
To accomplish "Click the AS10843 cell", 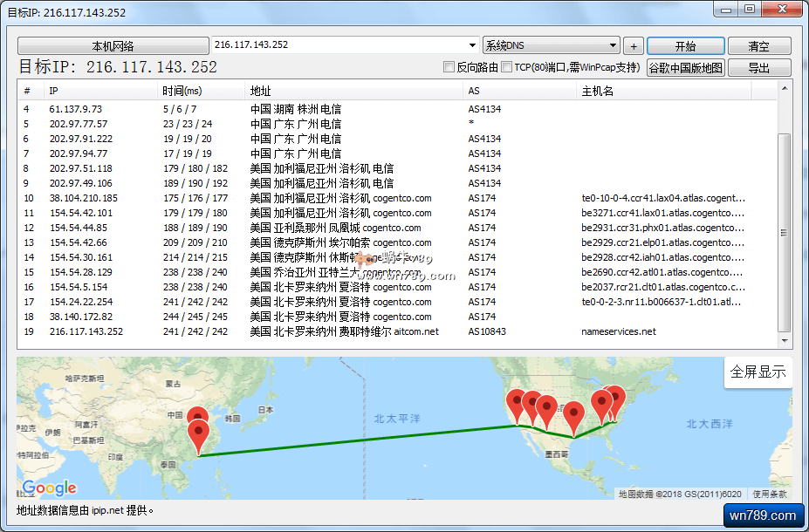I will pyautogui.click(x=487, y=332).
